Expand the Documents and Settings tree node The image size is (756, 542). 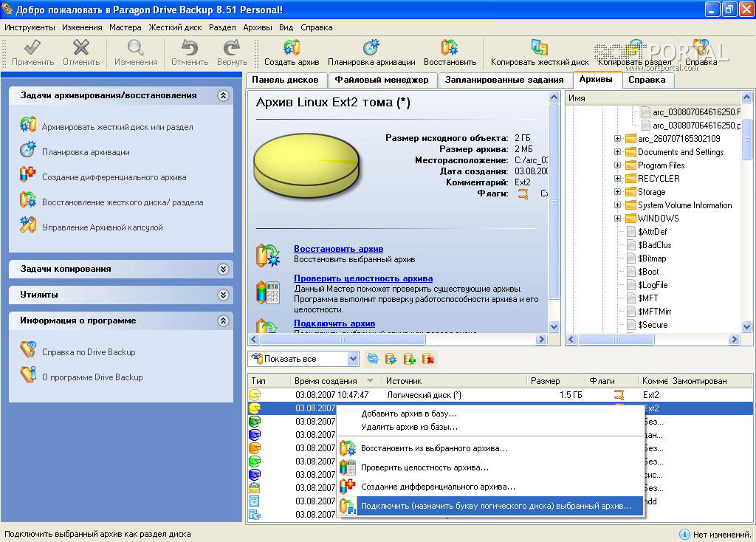[618, 152]
